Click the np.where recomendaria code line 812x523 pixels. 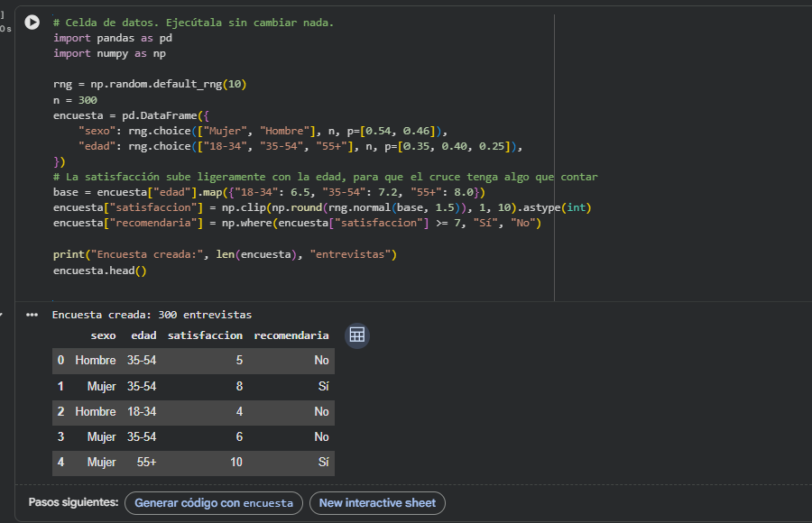[297, 224]
